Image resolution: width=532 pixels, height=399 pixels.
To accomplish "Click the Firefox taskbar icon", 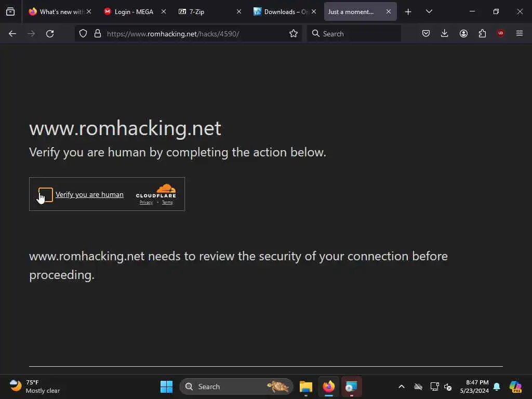I will pyautogui.click(x=328, y=387).
